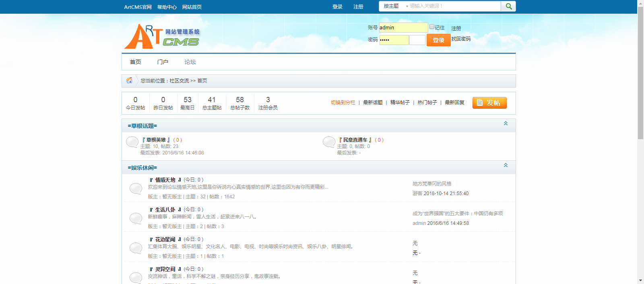Image resolution: width=644 pixels, height=284 pixels.
Task: Click 找回密码 link
Action: click(x=461, y=39)
